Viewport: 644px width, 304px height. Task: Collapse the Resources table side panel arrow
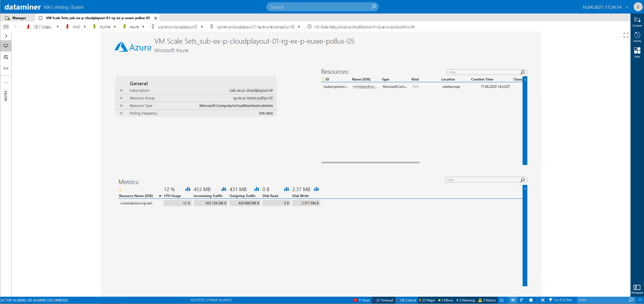pyautogui.click(x=525, y=80)
